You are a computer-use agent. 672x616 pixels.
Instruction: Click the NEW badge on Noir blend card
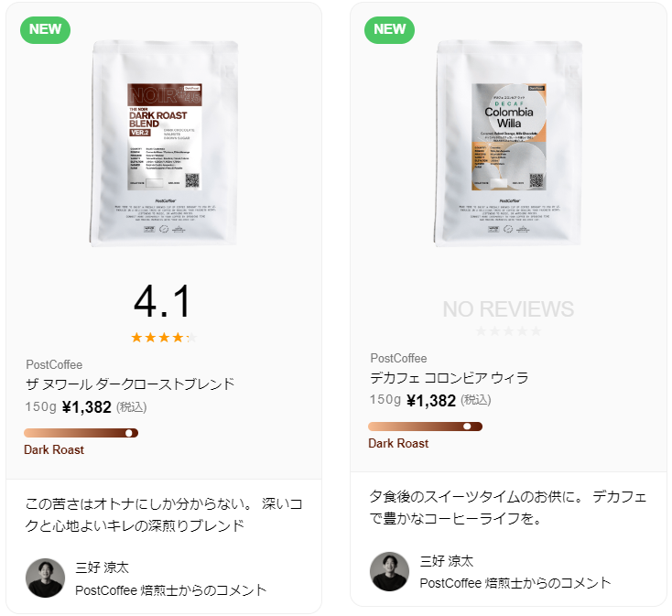pyautogui.click(x=45, y=29)
